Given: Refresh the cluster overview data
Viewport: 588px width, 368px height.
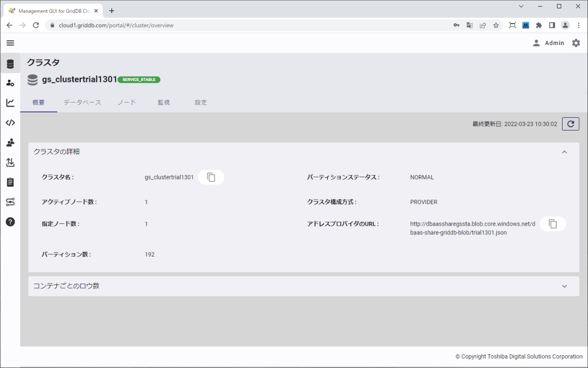Looking at the screenshot, I should [x=570, y=124].
